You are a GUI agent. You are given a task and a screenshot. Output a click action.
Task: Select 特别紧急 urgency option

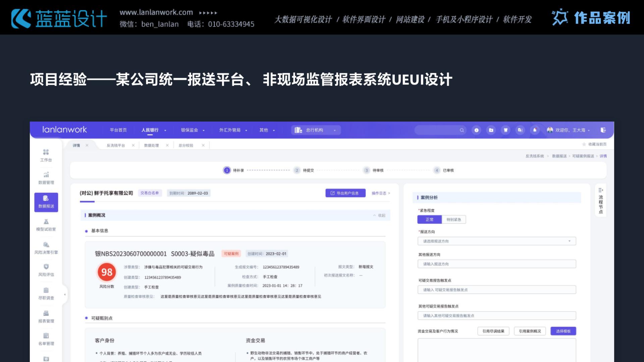(454, 220)
